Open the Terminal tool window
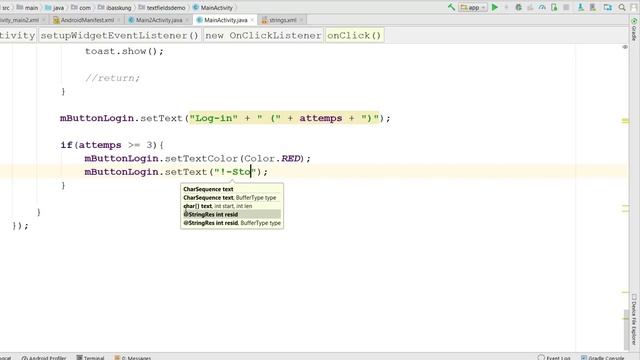The image size is (640, 360). click(90, 358)
